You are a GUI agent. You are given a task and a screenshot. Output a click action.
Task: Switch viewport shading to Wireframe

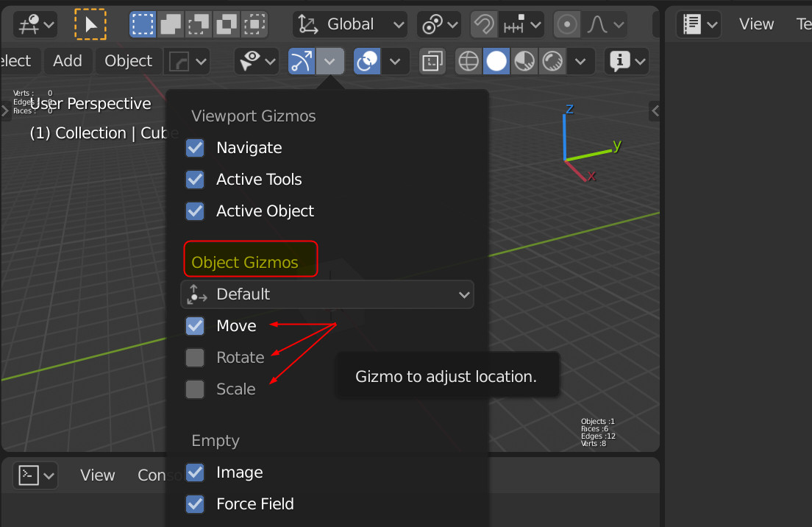468,61
